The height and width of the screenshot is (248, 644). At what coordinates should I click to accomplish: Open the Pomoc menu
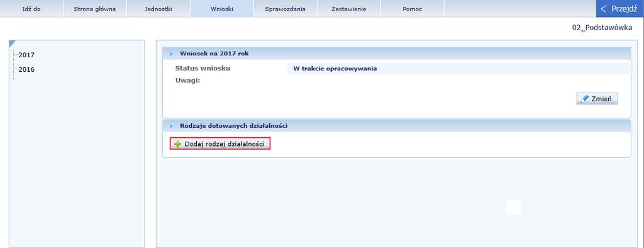413,9
